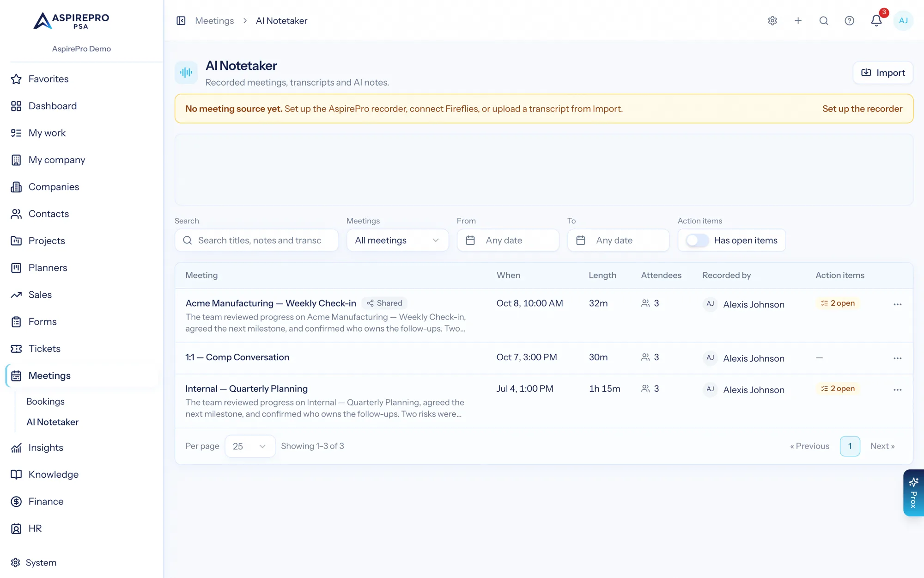924x578 pixels.
Task: Click the Projects folder icon
Action: pyautogui.click(x=16, y=241)
